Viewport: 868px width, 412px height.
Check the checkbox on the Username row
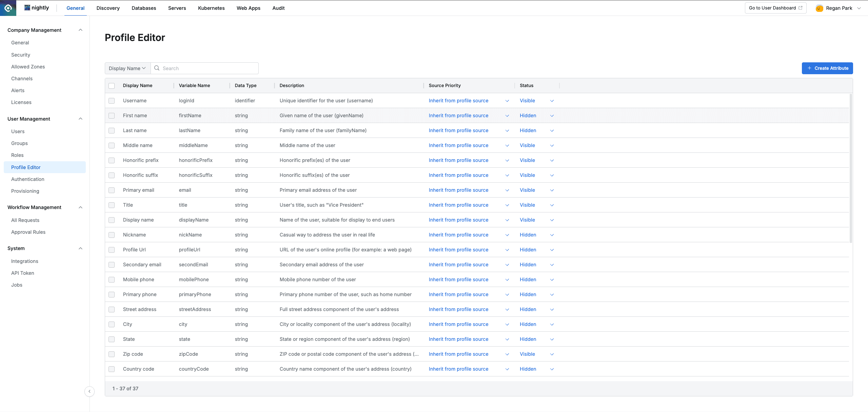tap(112, 101)
